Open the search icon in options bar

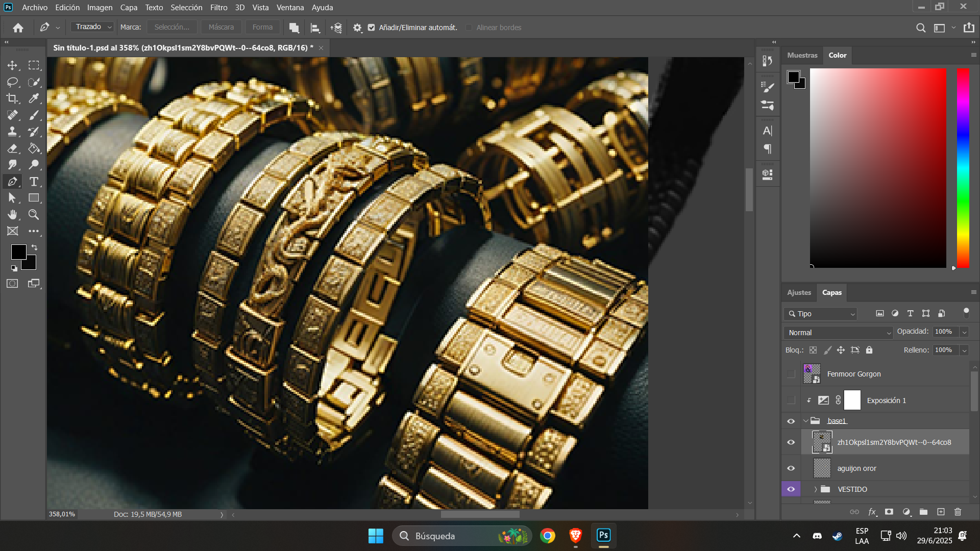pyautogui.click(x=921, y=28)
